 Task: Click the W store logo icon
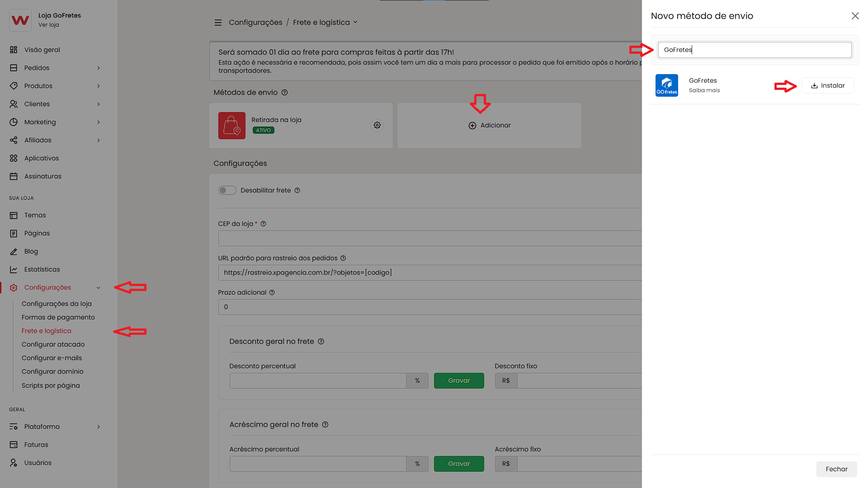click(x=20, y=20)
